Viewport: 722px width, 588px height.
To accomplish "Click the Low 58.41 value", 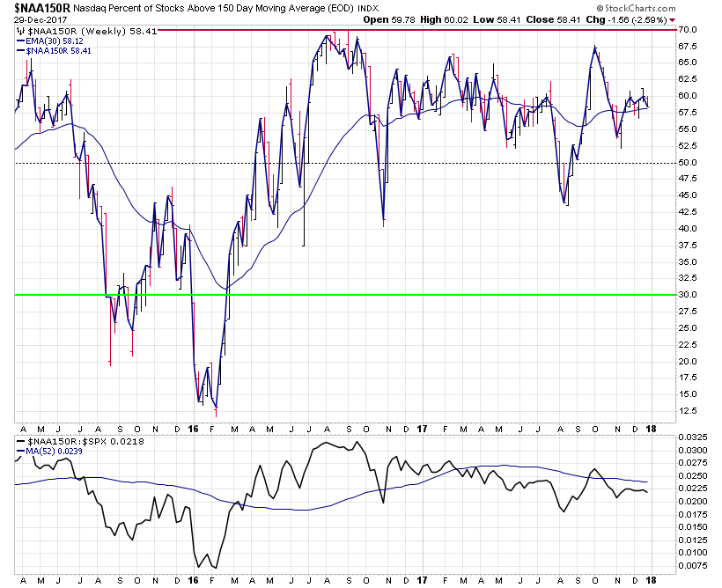I will point(497,19).
